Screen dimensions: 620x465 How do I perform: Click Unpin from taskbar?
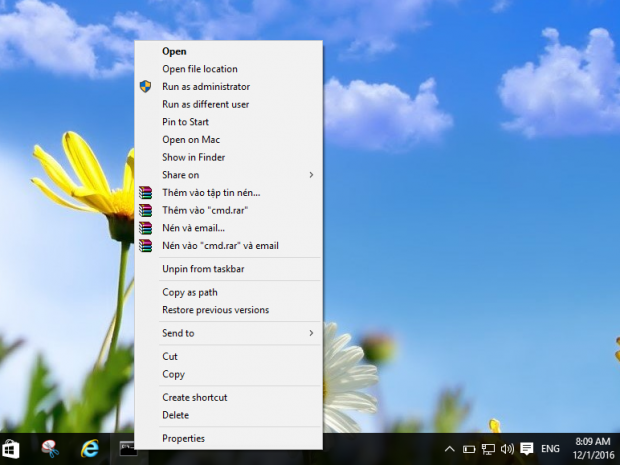(203, 269)
